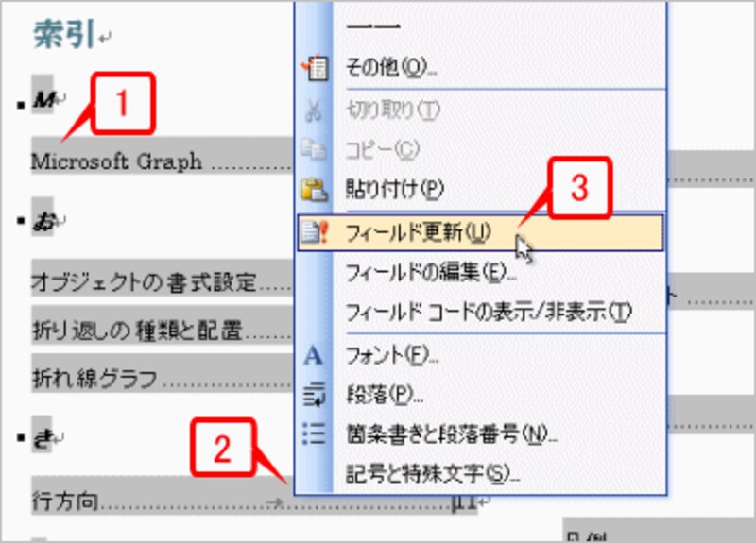Click the blue letter A font icon
The image size is (756, 543).
pos(314,357)
